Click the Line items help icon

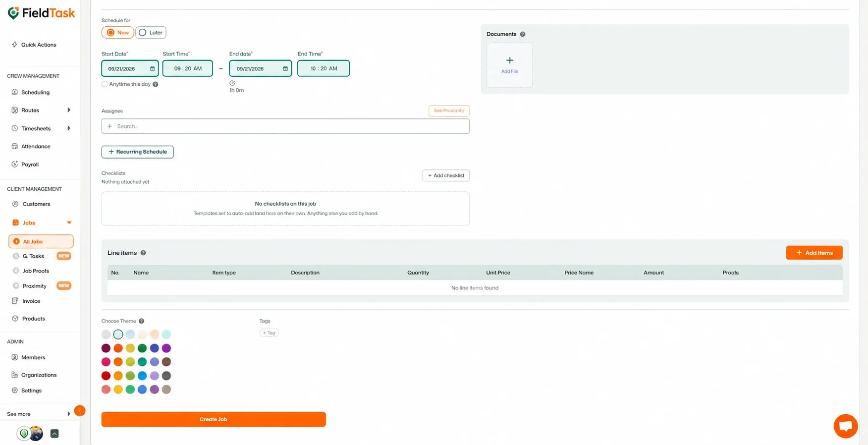click(143, 253)
